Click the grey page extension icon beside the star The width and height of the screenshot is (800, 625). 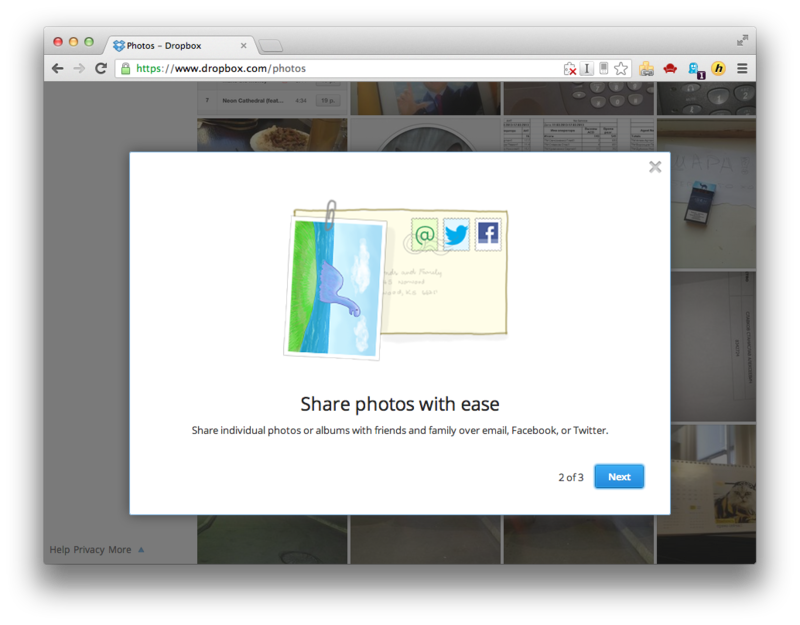pyautogui.click(x=604, y=68)
